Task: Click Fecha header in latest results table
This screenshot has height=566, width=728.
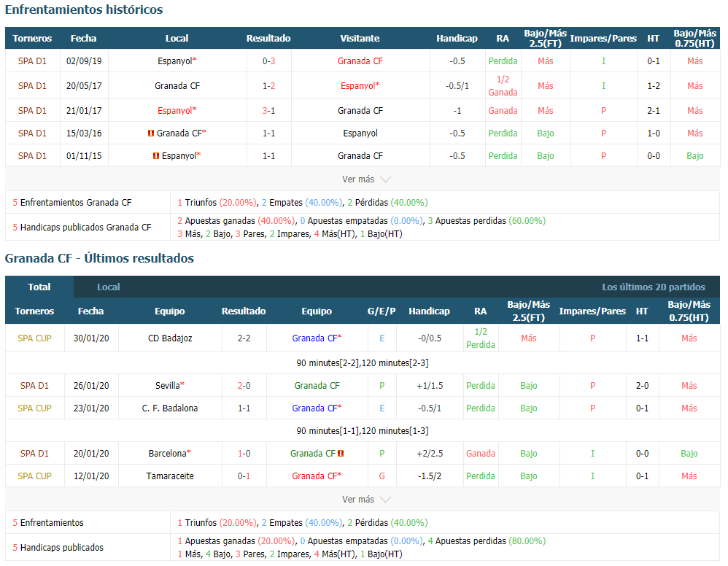Action: click(91, 311)
